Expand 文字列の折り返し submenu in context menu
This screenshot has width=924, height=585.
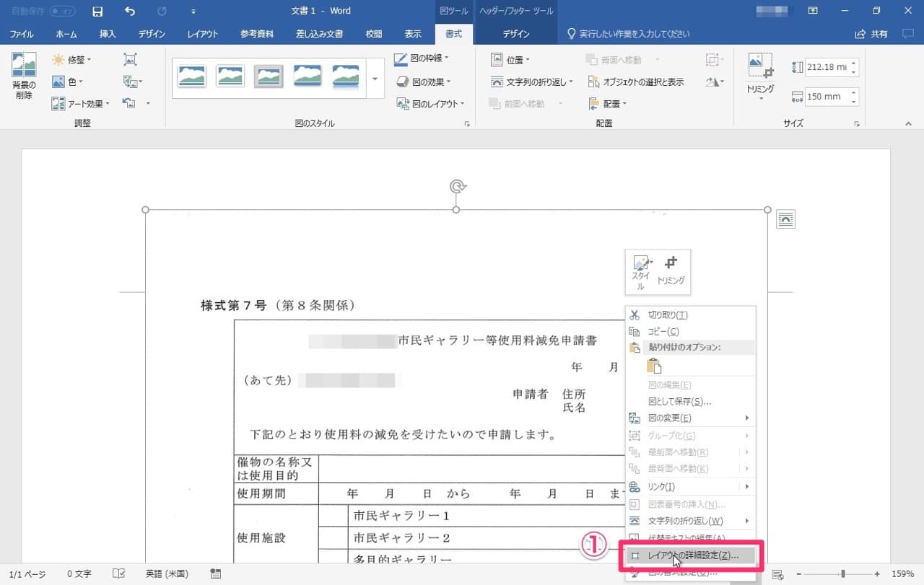[747, 521]
